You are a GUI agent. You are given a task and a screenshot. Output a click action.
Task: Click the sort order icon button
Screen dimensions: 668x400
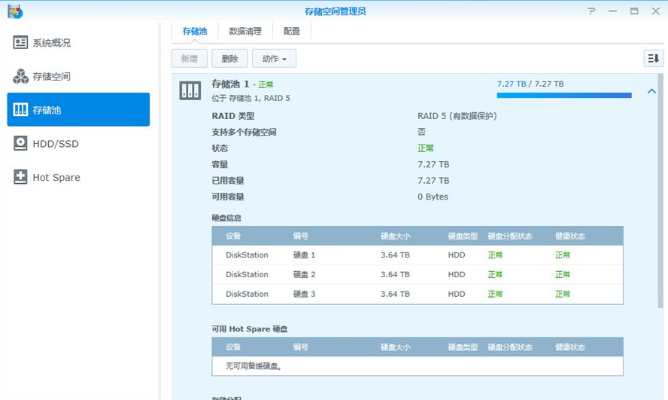click(x=653, y=58)
